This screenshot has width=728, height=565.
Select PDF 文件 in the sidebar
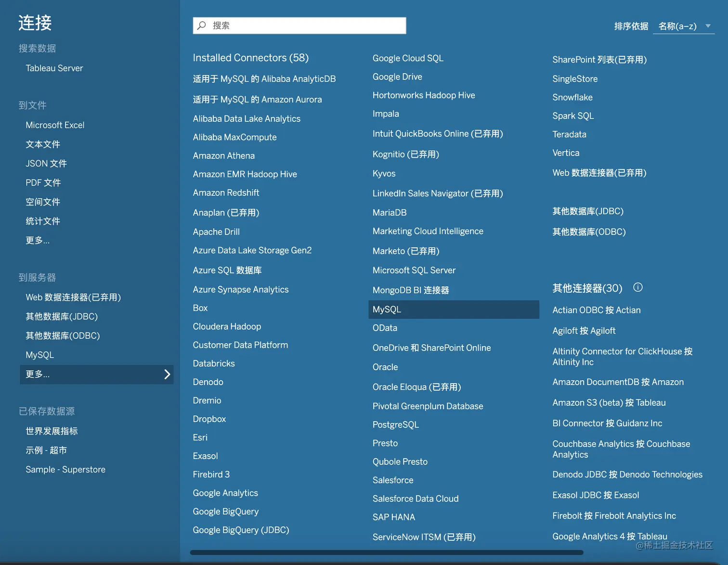coord(43,183)
